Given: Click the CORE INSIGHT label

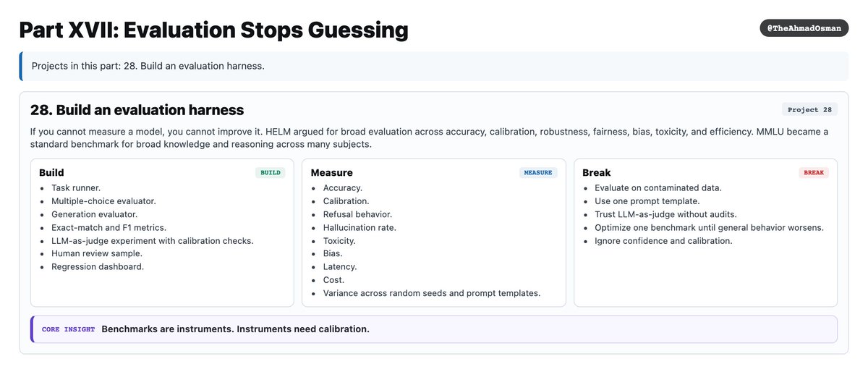Looking at the screenshot, I should (68, 329).
